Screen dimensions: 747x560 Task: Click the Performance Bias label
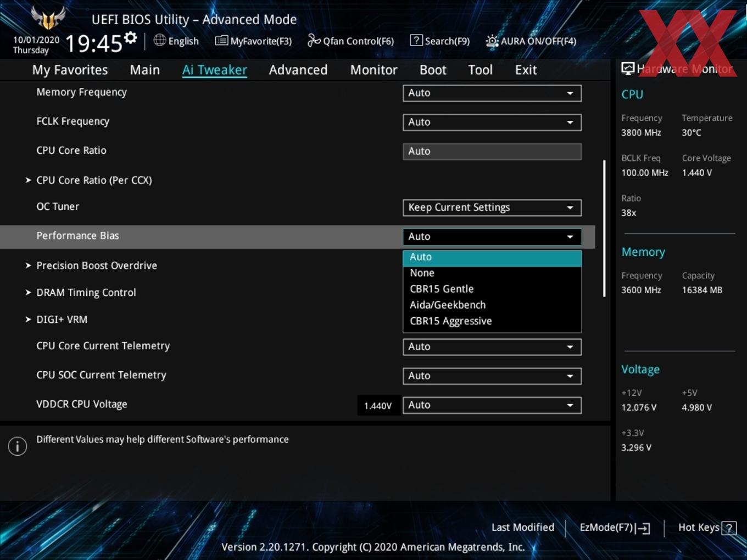(x=77, y=236)
